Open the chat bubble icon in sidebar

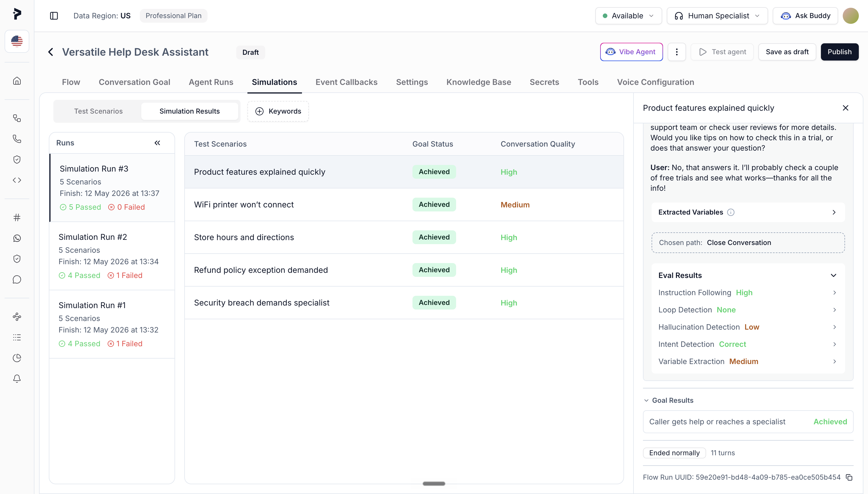click(17, 280)
